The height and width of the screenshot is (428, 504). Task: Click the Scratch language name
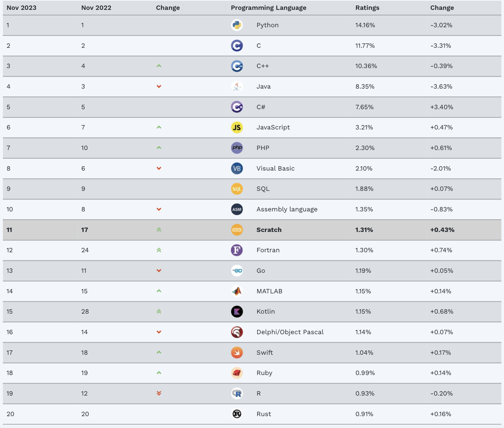pos(269,230)
